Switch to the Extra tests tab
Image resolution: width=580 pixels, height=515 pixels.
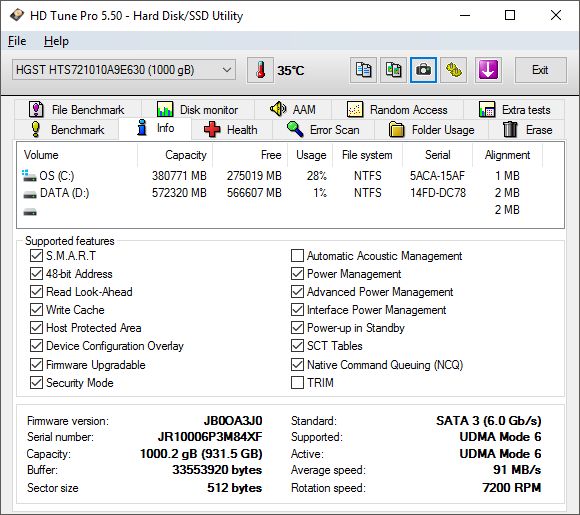point(514,110)
